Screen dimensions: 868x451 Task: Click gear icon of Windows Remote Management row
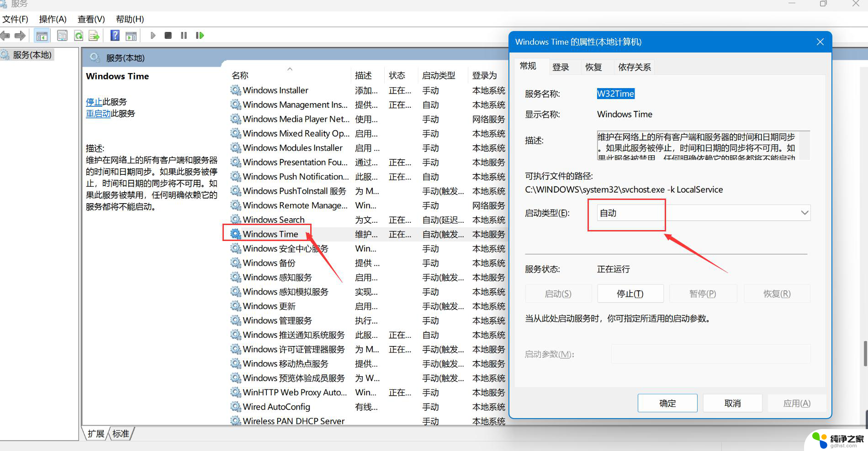click(235, 205)
